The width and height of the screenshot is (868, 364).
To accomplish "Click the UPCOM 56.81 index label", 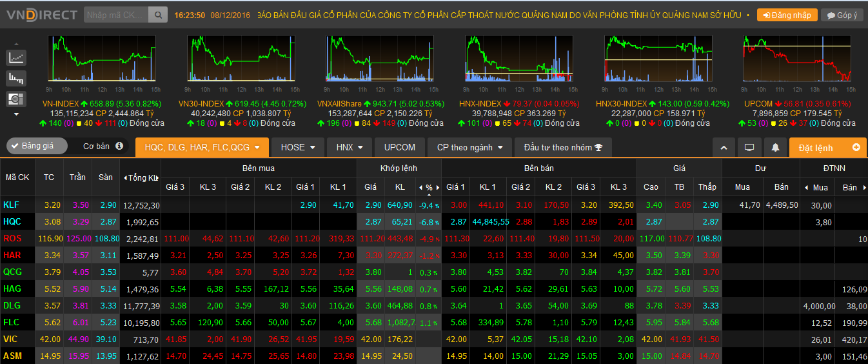I will pos(797,103).
